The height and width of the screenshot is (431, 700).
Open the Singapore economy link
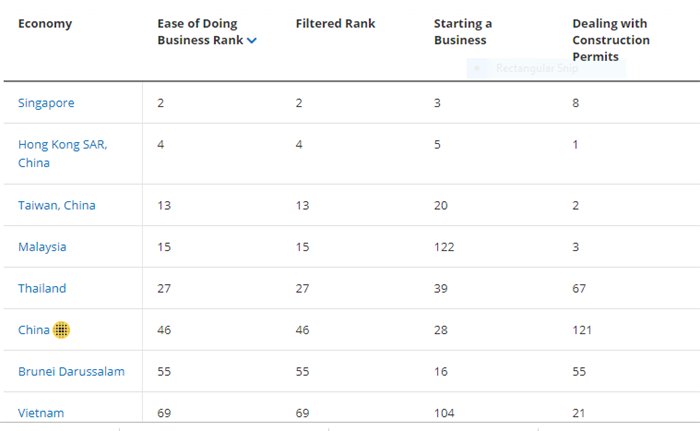click(x=46, y=103)
